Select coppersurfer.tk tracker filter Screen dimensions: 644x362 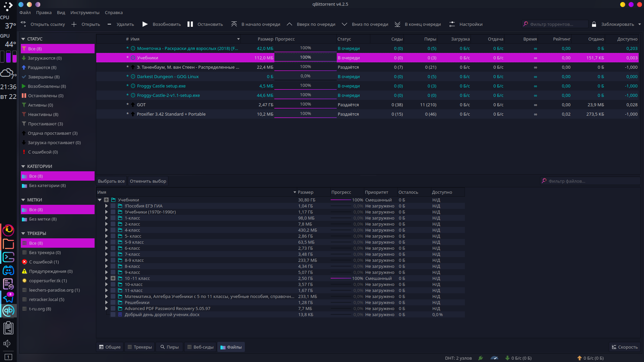pyautogui.click(x=58, y=281)
